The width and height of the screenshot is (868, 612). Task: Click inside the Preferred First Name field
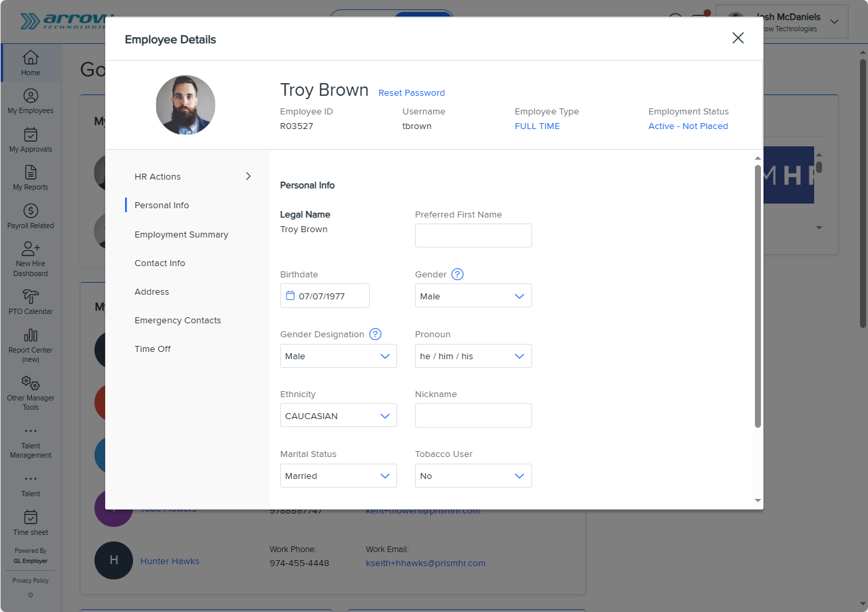pos(473,235)
